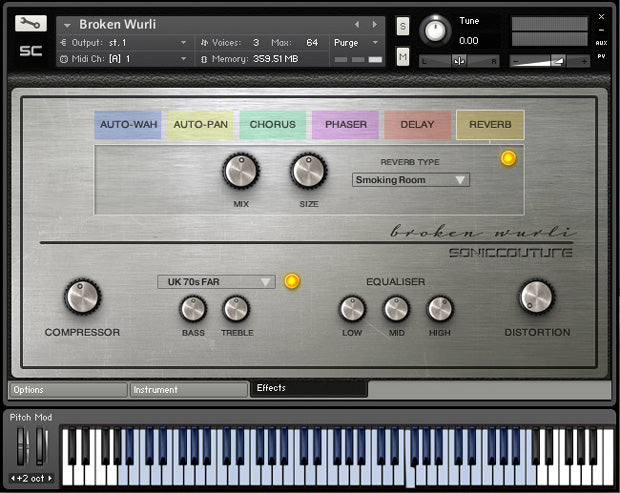Viewport: 620px width, 493px height.
Task: Select the previous preset arrow
Action: [357, 25]
